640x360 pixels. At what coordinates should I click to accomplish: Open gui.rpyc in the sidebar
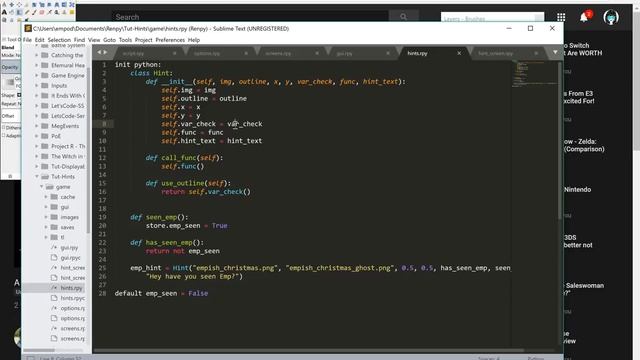[70, 258]
